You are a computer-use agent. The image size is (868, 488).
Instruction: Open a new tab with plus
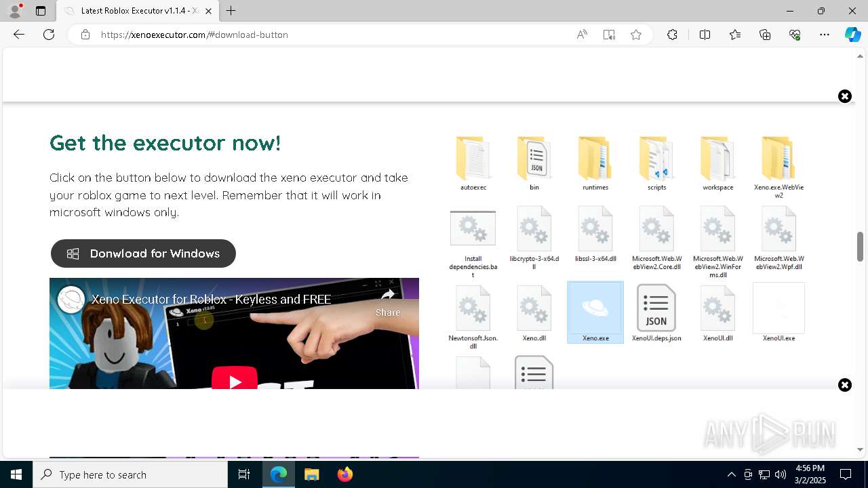click(x=231, y=11)
